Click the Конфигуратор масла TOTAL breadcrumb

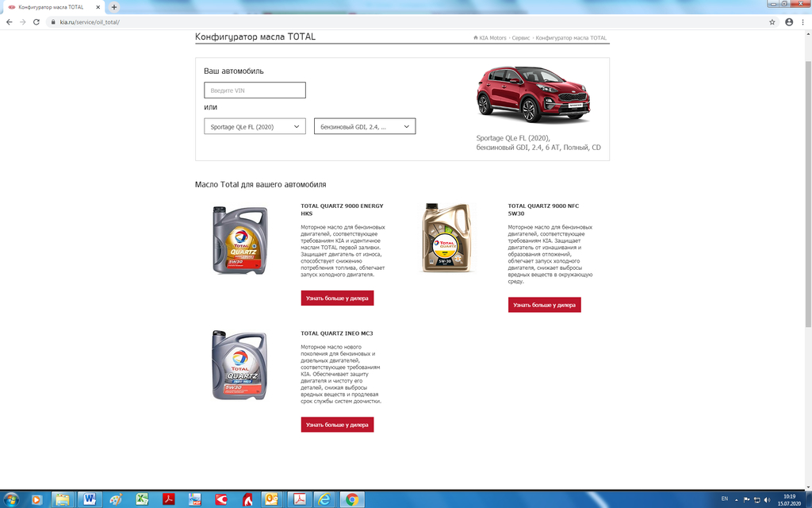[x=571, y=38]
